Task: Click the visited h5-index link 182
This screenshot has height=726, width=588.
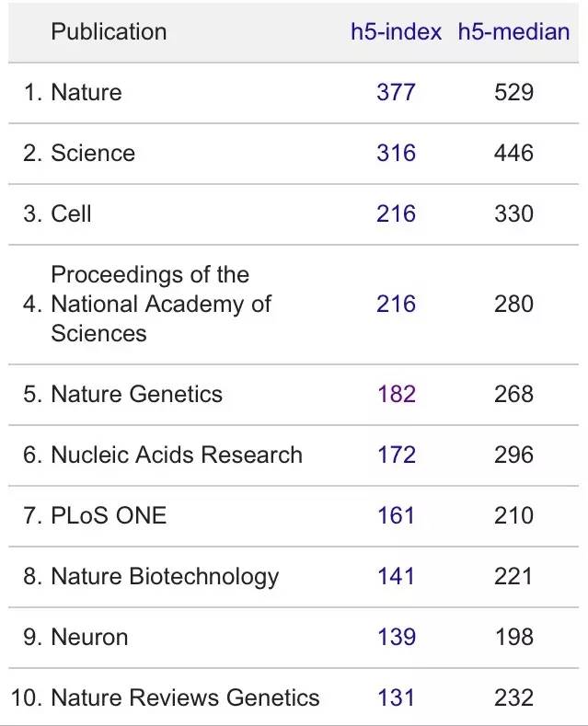Action: tap(396, 394)
